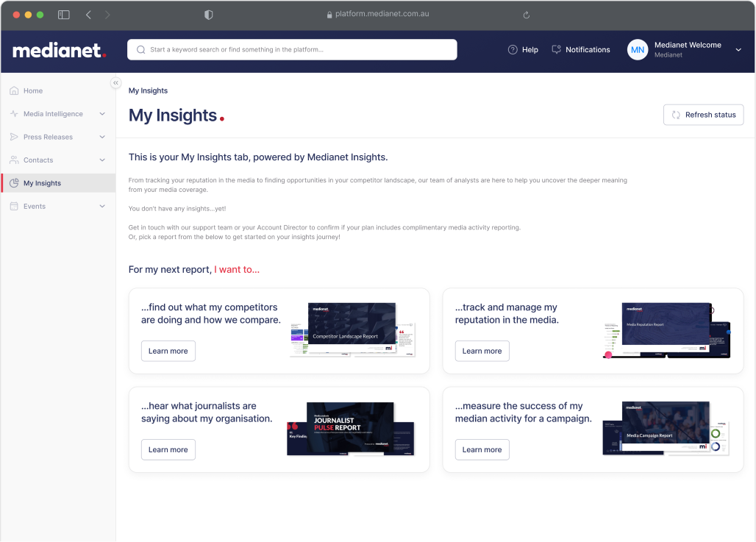Expand the Press Releases menu chevron
756x542 pixels.
[103, 137]
